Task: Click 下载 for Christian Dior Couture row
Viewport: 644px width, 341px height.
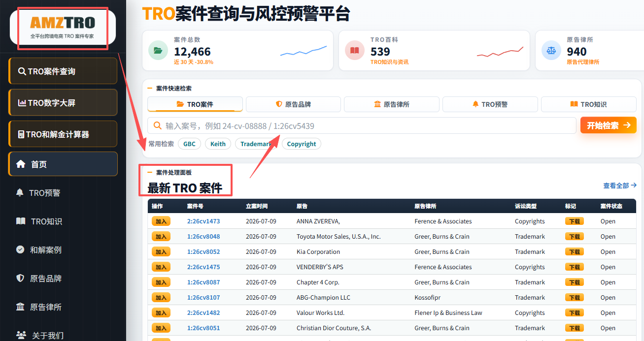Action: coord(574,328)
